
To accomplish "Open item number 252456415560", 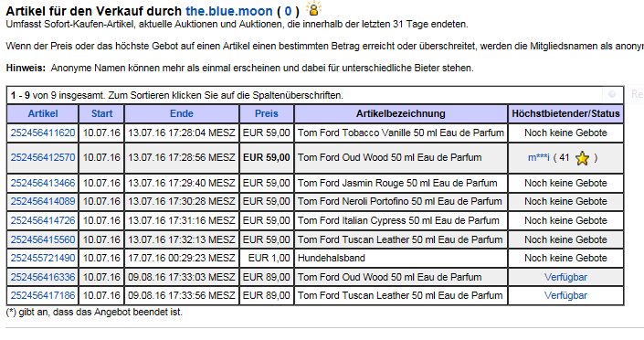I will tap(43, 239).
